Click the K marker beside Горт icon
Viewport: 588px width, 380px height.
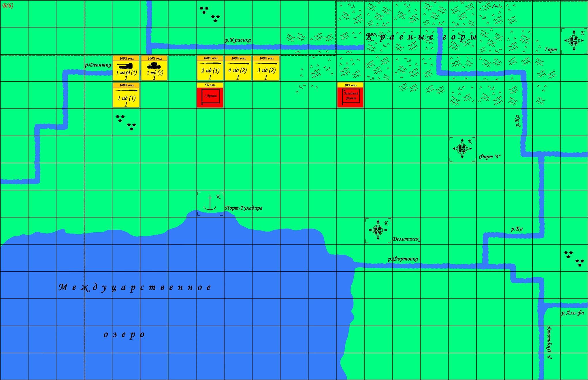(582, 33)
